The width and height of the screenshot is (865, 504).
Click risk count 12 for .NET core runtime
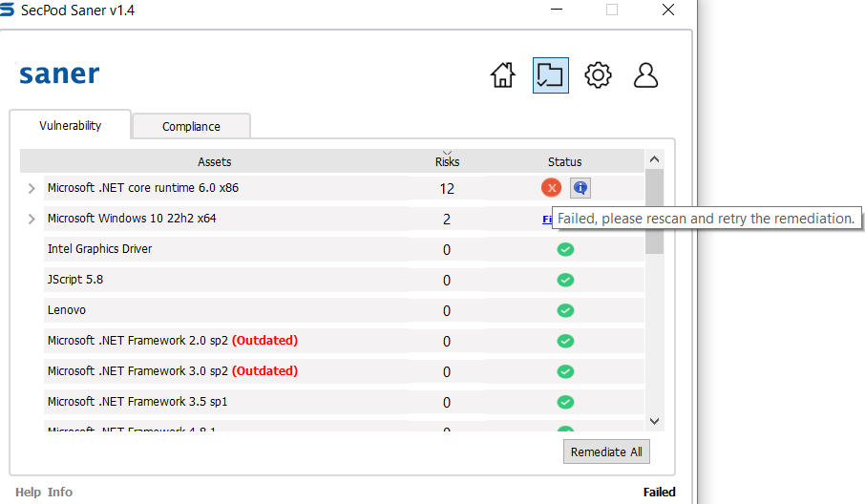447,189
